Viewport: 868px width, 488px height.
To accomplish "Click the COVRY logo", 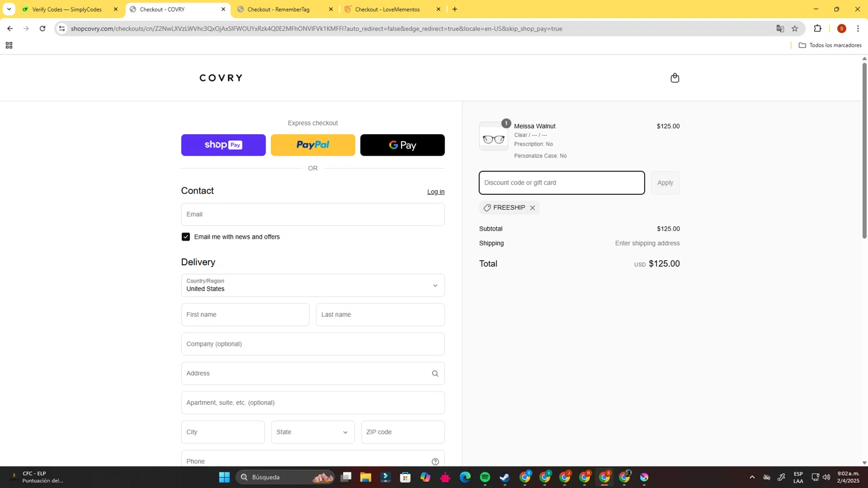I will [221, 78].
